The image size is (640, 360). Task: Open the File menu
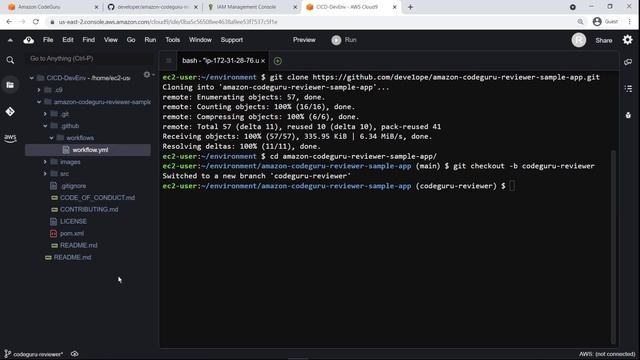pos(48,40)
